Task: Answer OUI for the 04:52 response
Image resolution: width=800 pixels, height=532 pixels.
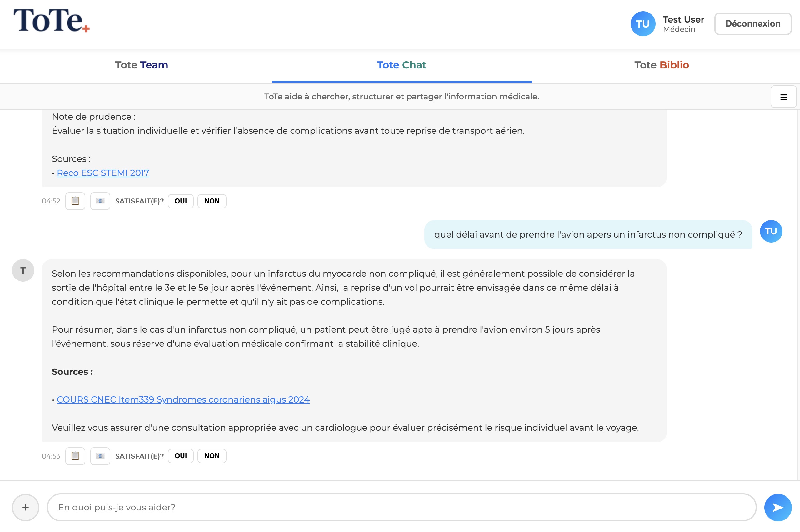Action: tap(181, 201)
